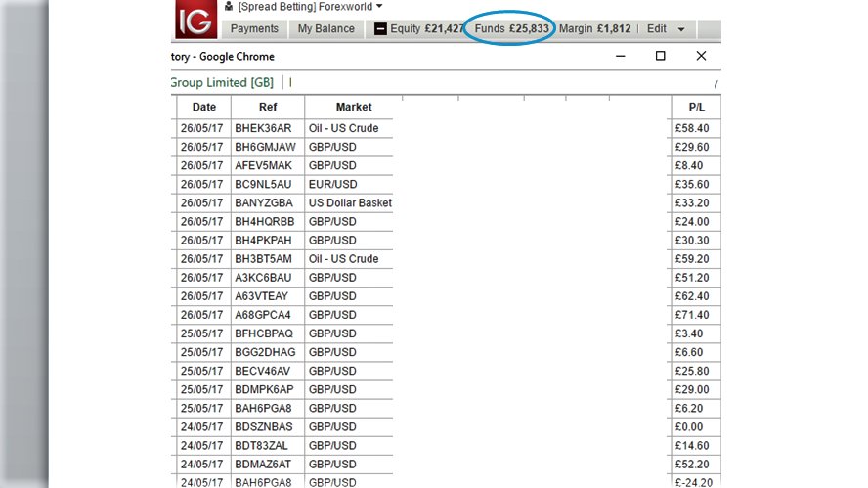
Task: Sort by the P/L column header
Action: point(696,107)
